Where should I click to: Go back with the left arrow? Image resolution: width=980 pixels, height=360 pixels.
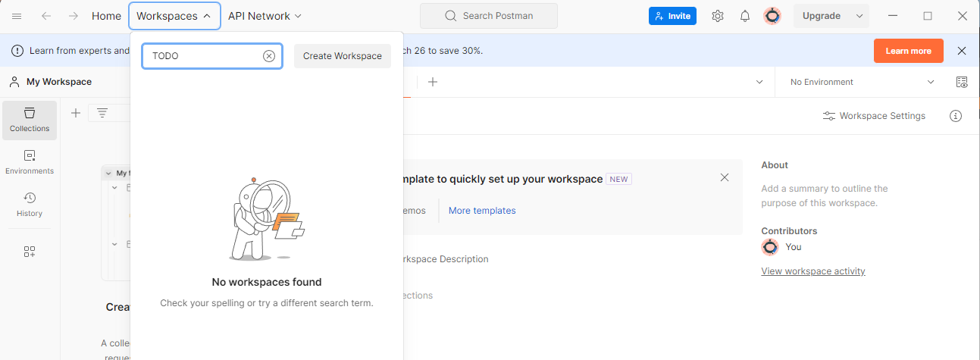pyautogui.click(x=46, y=16)
